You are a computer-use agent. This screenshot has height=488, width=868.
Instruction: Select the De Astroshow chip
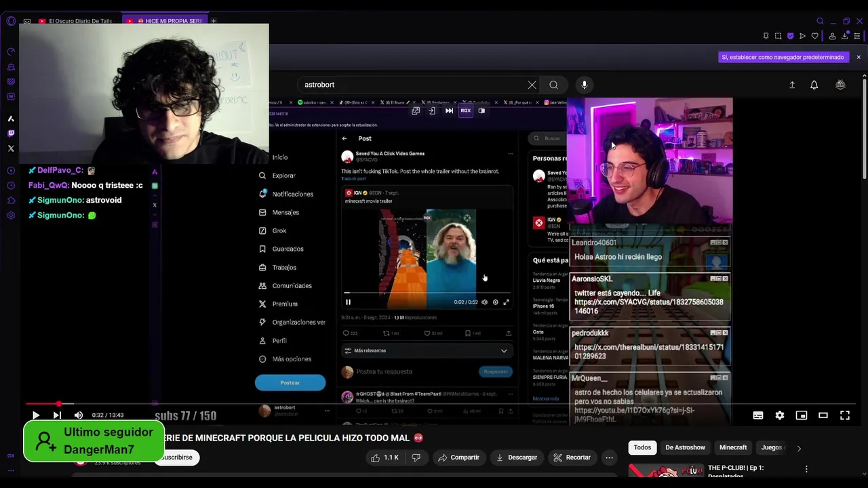pyautogui.click(x=685, y=447)
